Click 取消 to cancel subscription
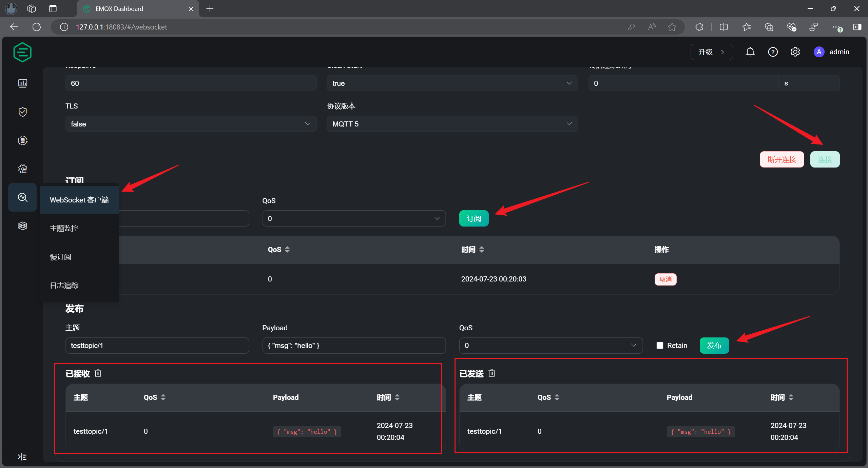Screen dimensions: 868x468 click(665, 279)
